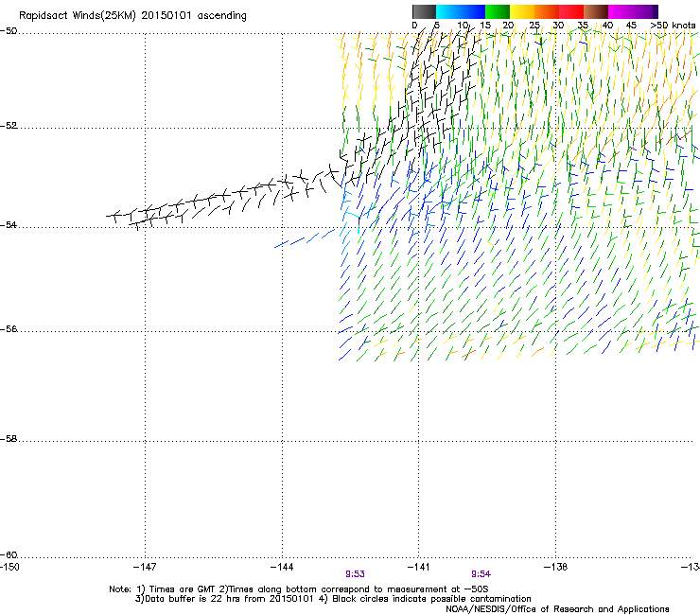This screenshot has width=700, height=615.
Task: Click the '>50 knots' legend label
Action: pyautogui.click(x=673, y=26)
